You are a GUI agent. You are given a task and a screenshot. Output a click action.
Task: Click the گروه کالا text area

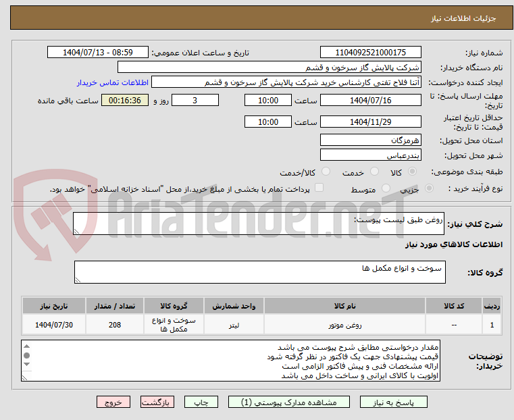[x=260, y=272]
